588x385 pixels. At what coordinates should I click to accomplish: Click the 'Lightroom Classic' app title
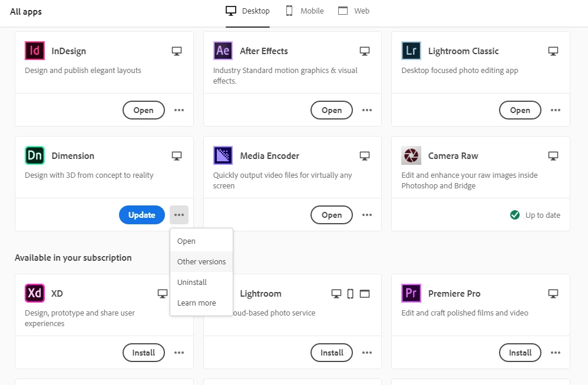pyautogui.click(x=464, y=51)
